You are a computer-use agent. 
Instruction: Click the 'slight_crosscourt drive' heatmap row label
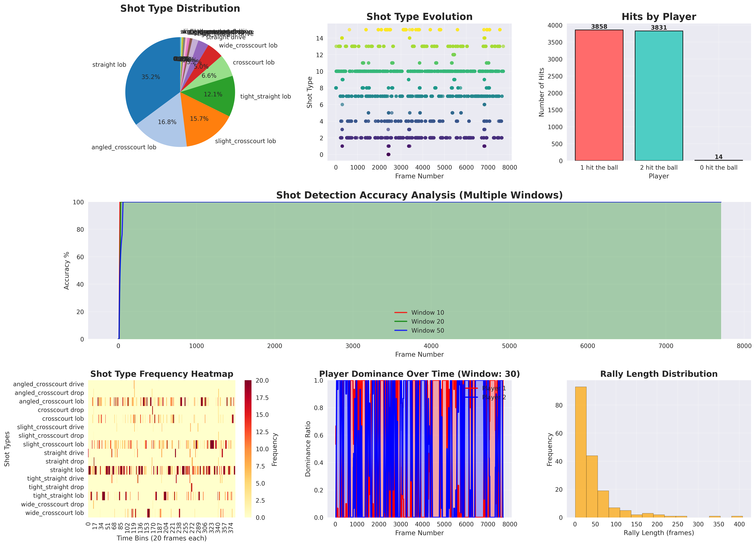pyautogui.click(x=50, y=427)
